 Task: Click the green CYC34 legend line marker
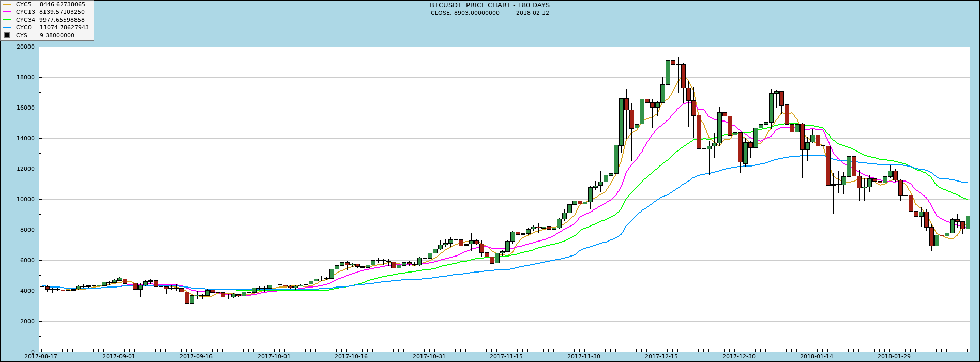(x=7, y=20)
